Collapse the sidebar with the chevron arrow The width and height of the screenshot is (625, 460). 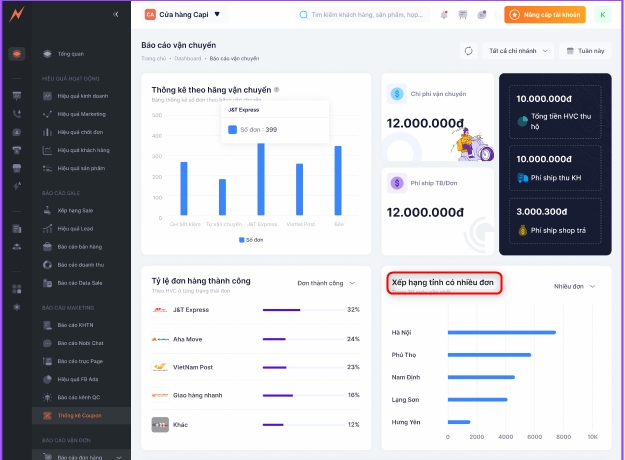tap(116, 15)
